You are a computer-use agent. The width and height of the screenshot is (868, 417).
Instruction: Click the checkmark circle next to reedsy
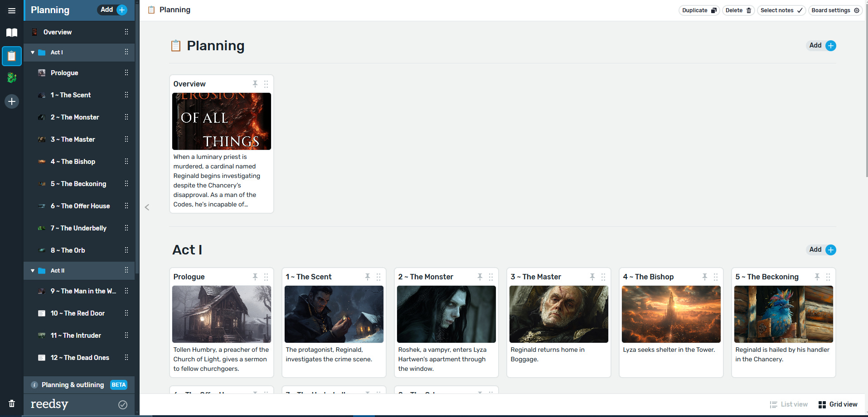click(123, 405)
